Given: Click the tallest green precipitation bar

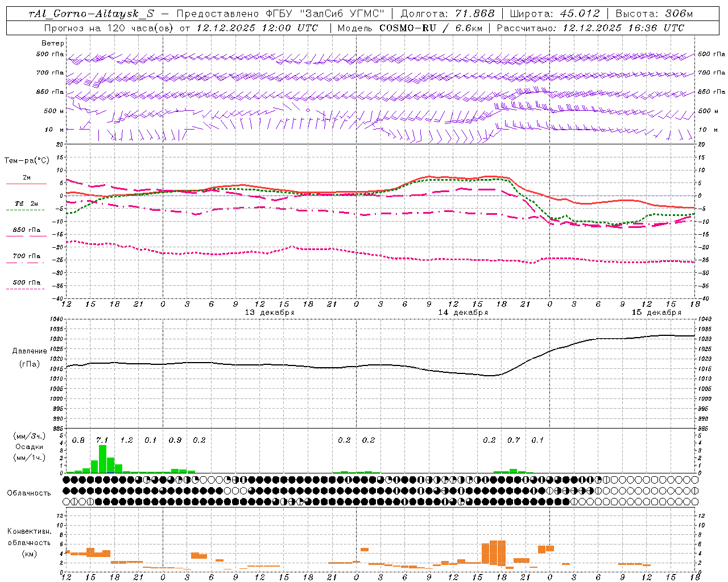Looking at the screenshot, I should click(103, 459).
